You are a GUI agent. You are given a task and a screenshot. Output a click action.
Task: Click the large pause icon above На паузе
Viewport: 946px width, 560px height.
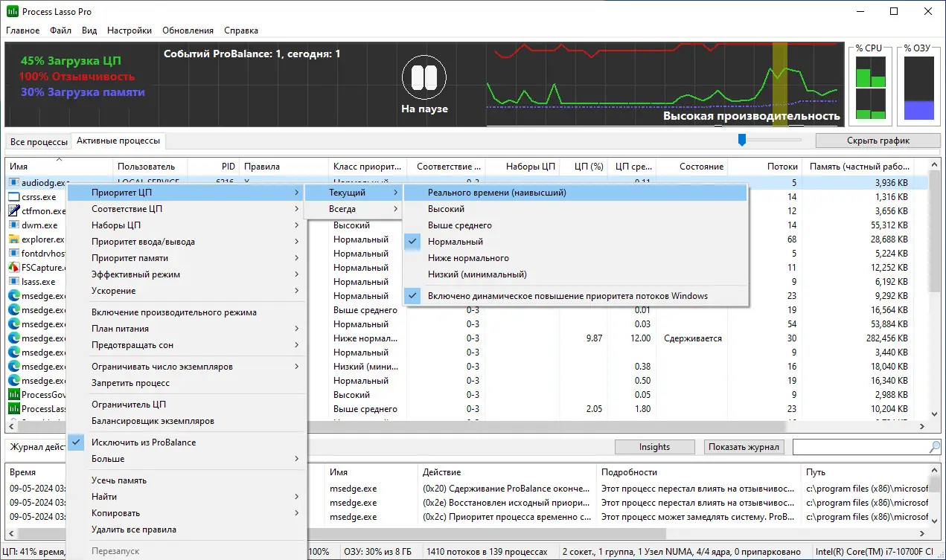(x=424, y=78)
